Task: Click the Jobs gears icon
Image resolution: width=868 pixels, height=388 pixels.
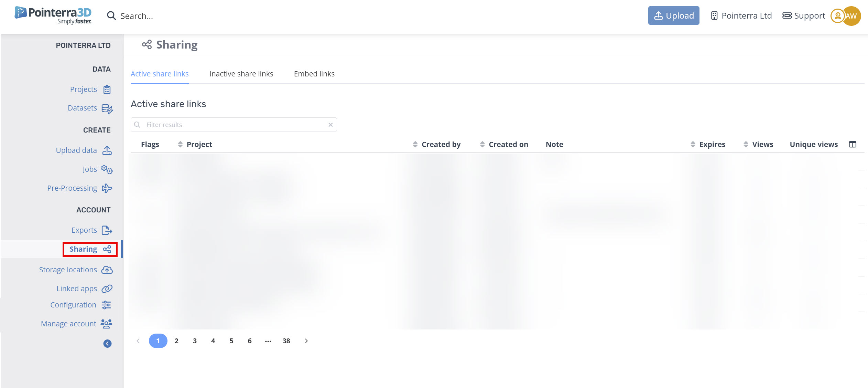Action: click(107, 169)
